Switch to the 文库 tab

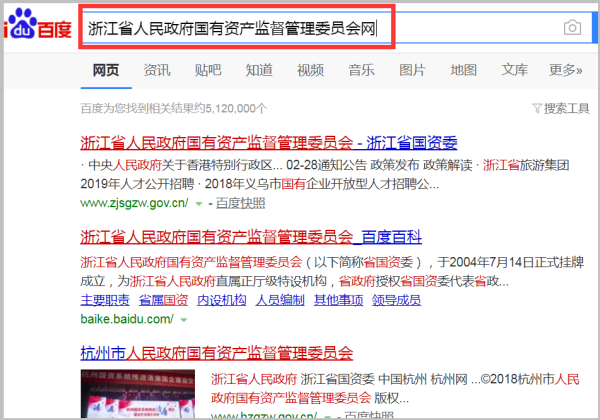(x=515, y=70)
